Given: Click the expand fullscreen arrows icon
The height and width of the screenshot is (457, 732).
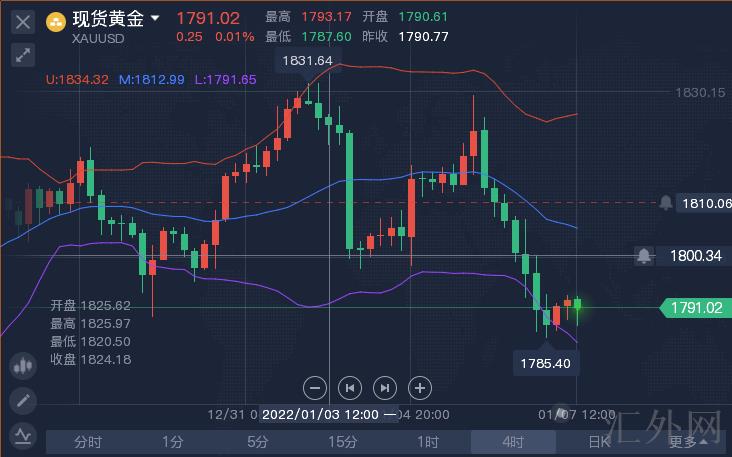Looking at the screenshot, I should pyautogui.click(x=23, y=55).
